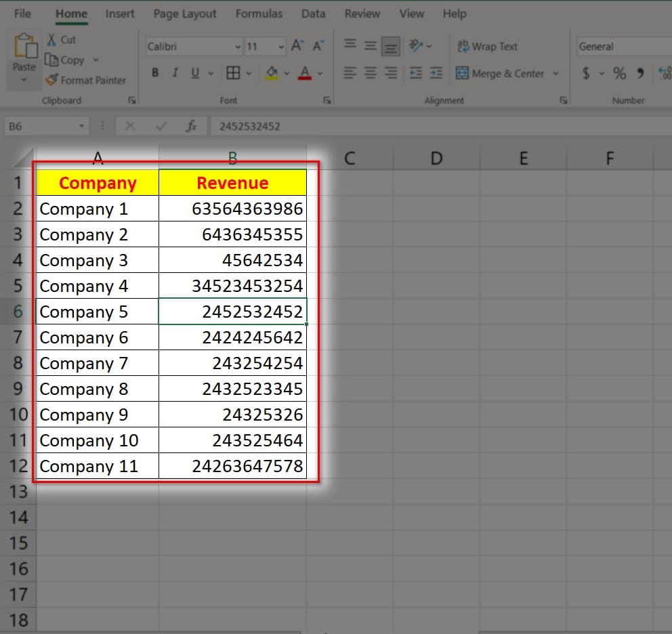The width and height of the screenshot is (672, 634).
Task: Click the Cut scissors icon
Action: 51,40
